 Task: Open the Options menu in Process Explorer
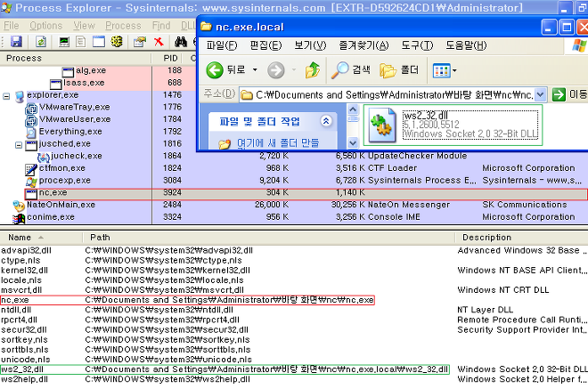pyautogui.click(x=45, y=26)
